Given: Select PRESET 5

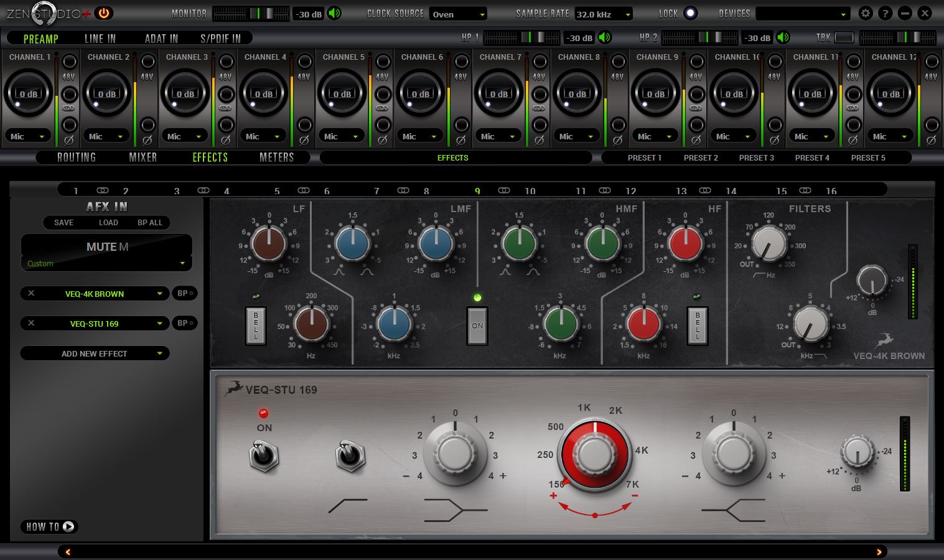Looking at the screenshot, I should click(868, 157).
